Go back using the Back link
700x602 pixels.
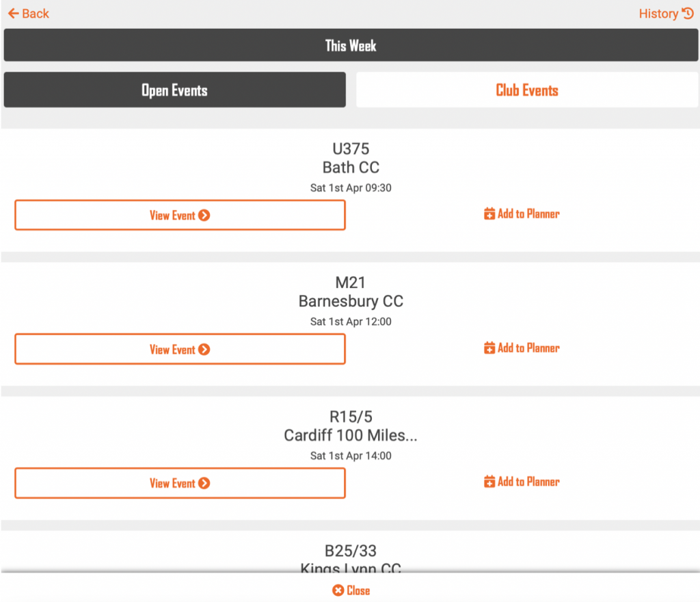tap(36, 14)
